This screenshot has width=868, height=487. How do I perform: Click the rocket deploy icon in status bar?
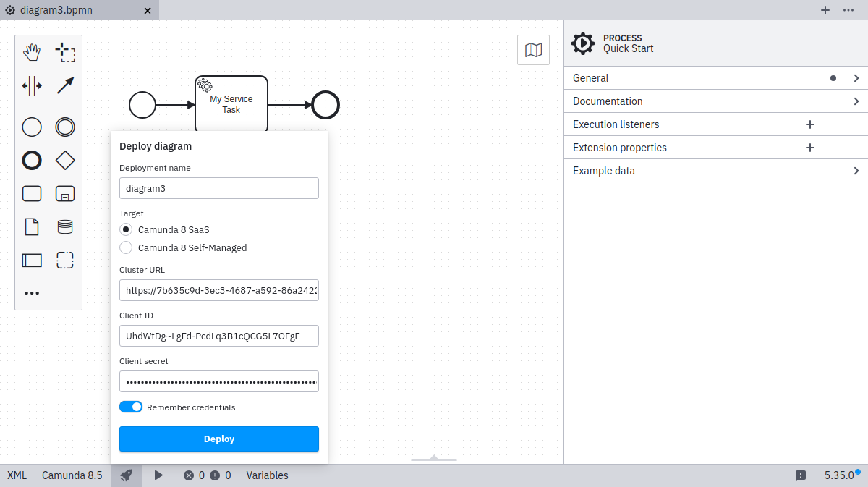point(127,475)
